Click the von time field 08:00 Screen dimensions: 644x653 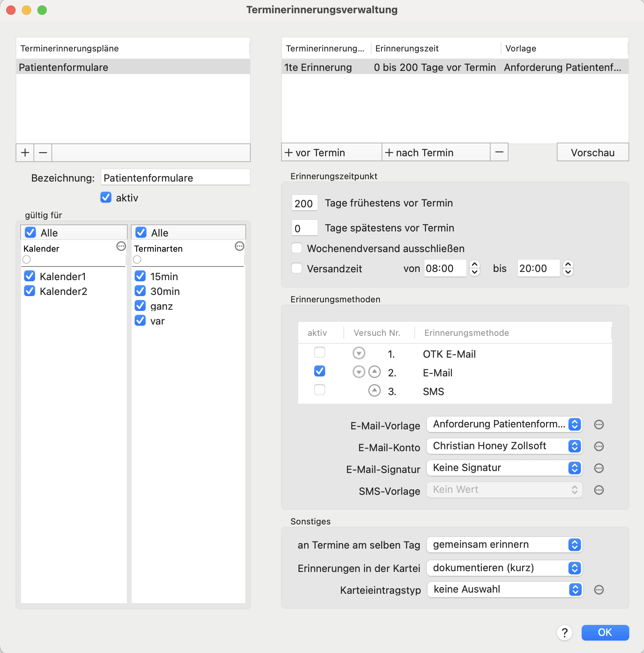445,268
